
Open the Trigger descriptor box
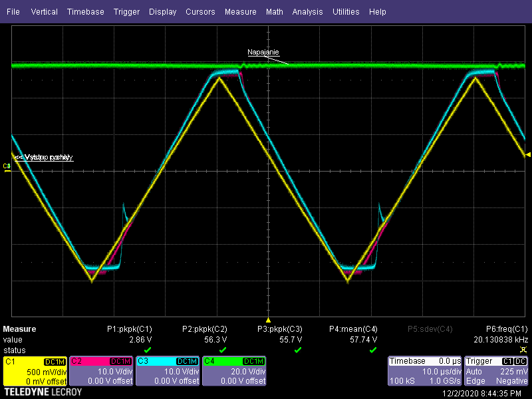496,371
